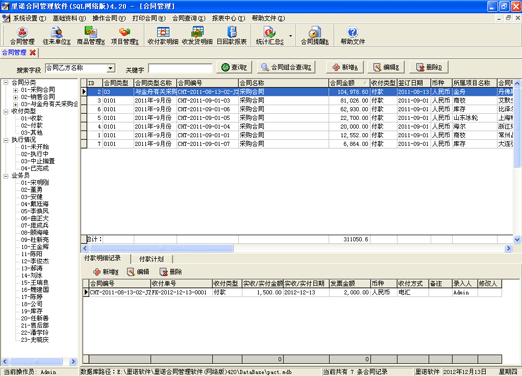
Task: Open dropdown arrow next to 统计汇总
Action: [x=290, y=36]
